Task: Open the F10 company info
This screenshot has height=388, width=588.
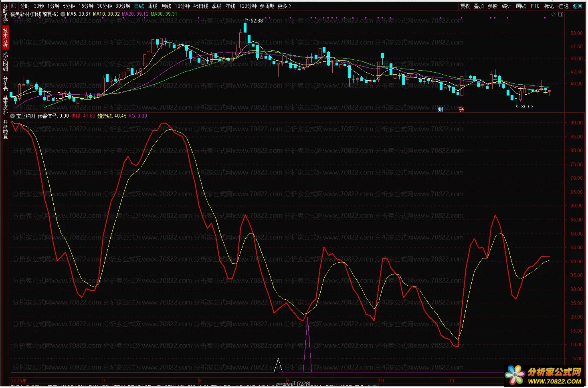Action: 535,6
